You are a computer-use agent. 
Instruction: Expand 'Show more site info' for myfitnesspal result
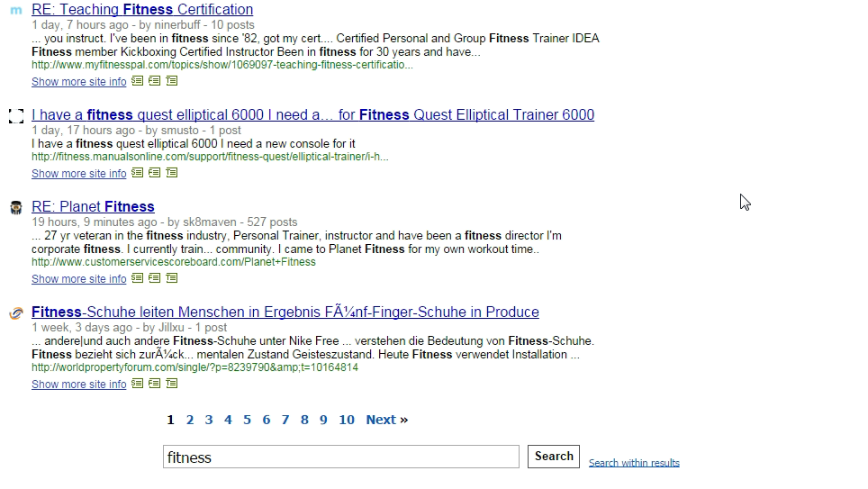click(78, 81)
